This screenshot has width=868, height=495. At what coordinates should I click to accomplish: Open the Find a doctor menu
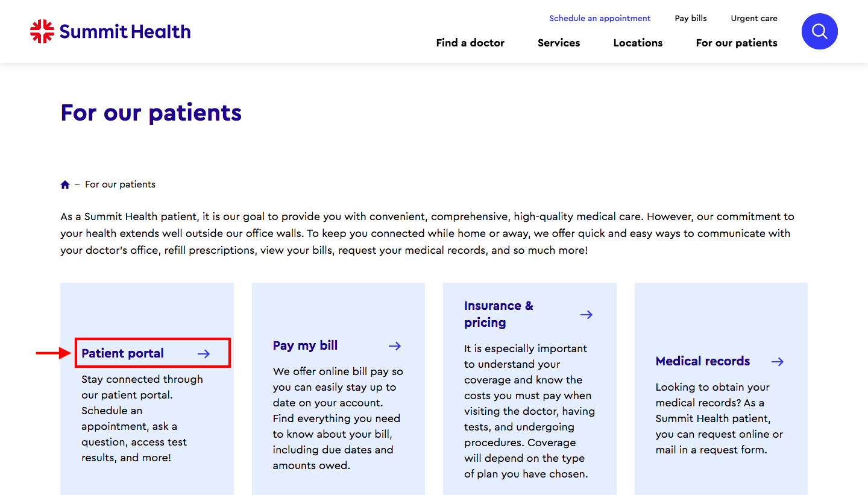[x=470, y=43]
